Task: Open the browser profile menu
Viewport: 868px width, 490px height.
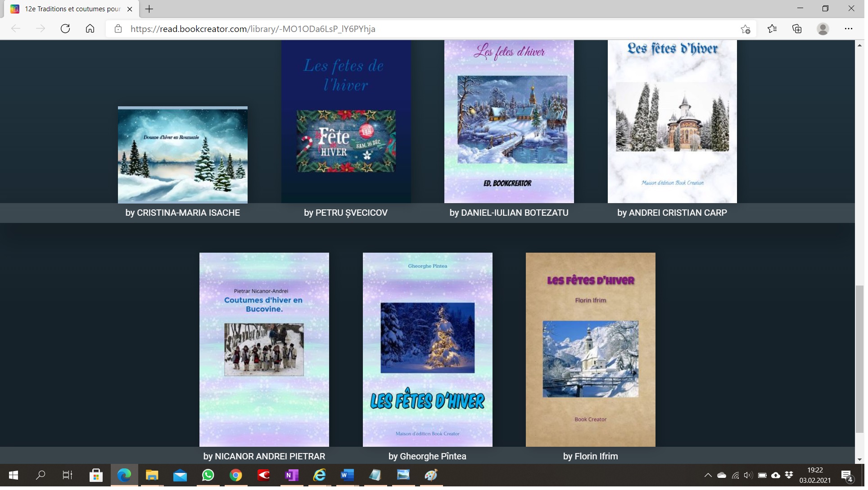Action: tap(823, 29)
